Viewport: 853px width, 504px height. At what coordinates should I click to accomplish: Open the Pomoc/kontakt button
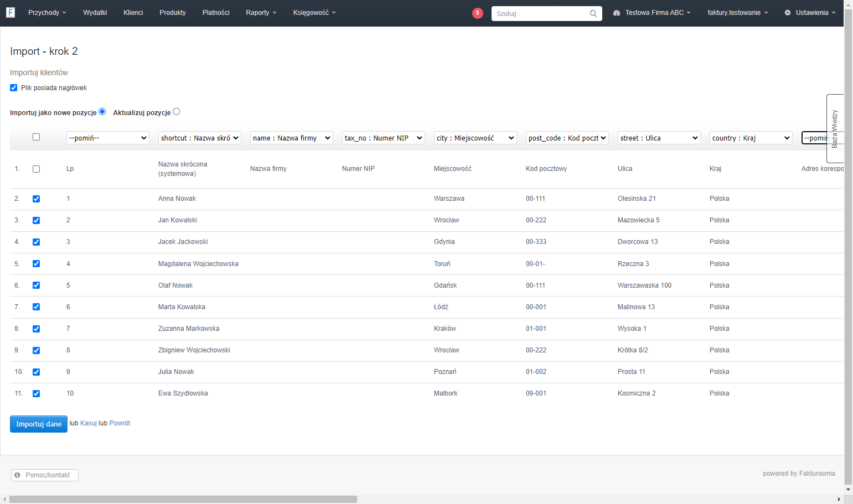45,475
